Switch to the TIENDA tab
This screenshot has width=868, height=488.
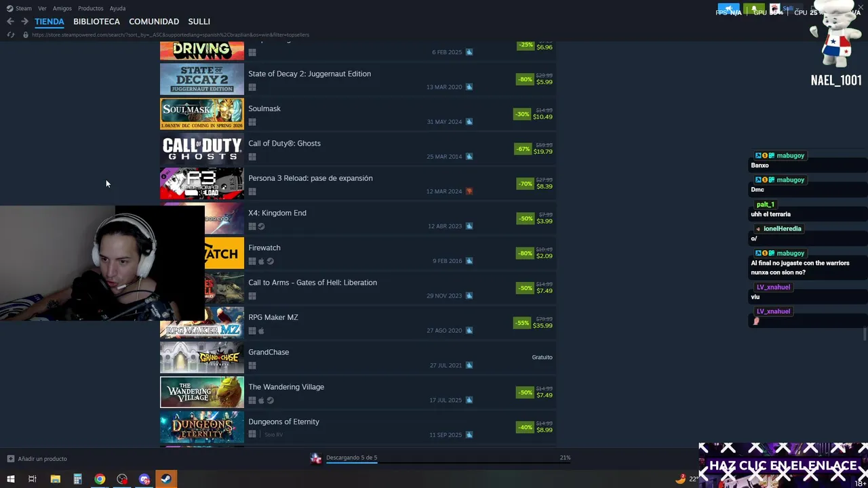tap(50, 22)
